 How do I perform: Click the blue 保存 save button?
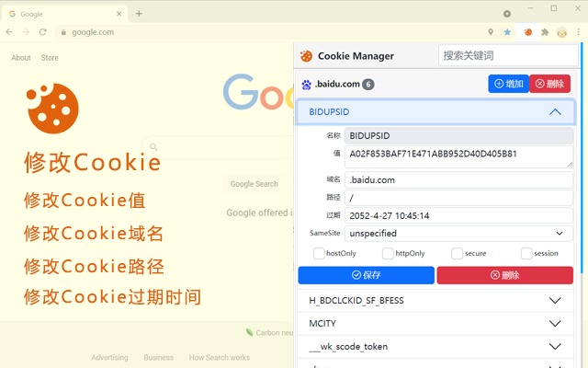pyautogui.click(x=366, y=275)
